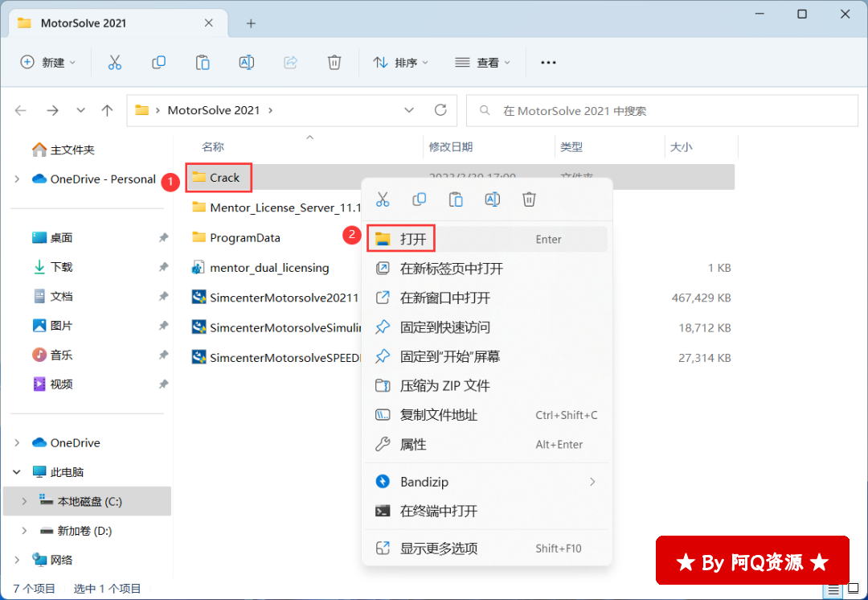
Task: Click the 修改日期 column header
Action: point(451,147)
